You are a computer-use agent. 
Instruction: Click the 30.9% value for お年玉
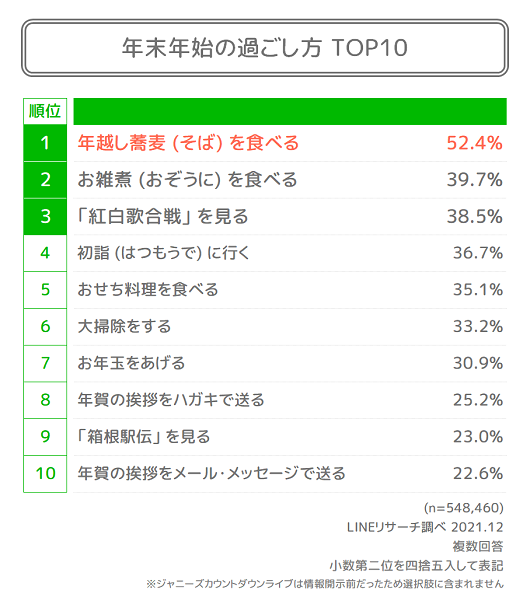[478, 363]
